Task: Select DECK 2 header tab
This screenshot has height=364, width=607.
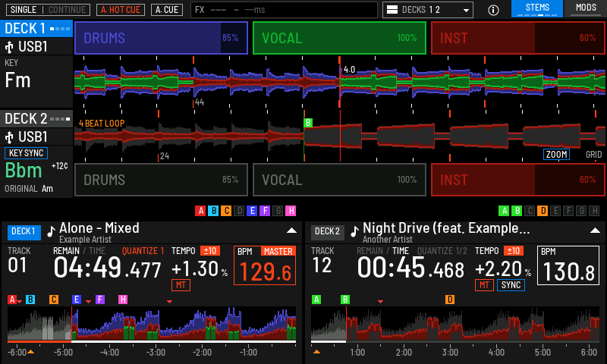Action: click(36, 119)
